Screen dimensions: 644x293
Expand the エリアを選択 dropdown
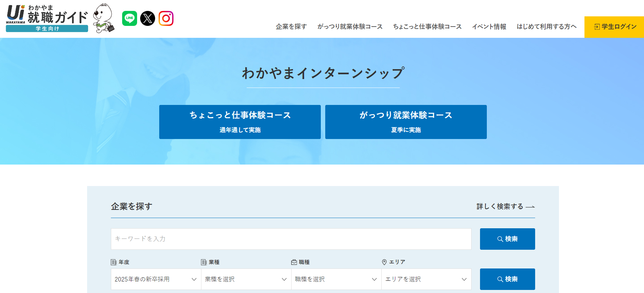point(426,279)
